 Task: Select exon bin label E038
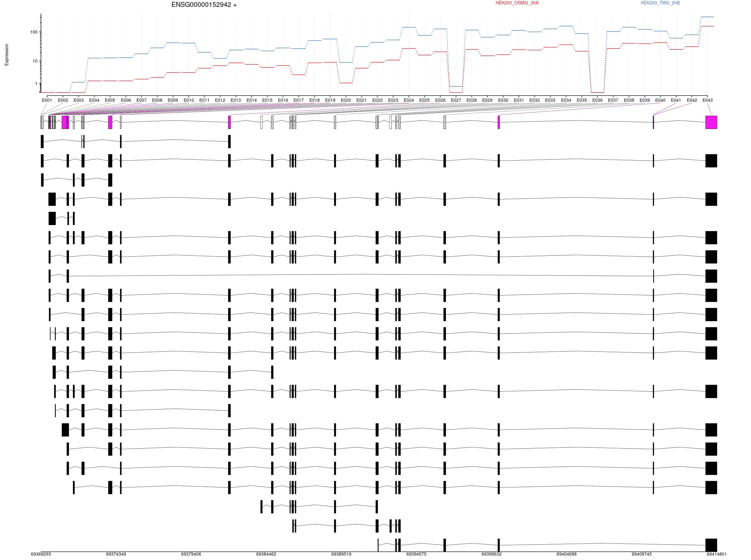tap(629, 100)
